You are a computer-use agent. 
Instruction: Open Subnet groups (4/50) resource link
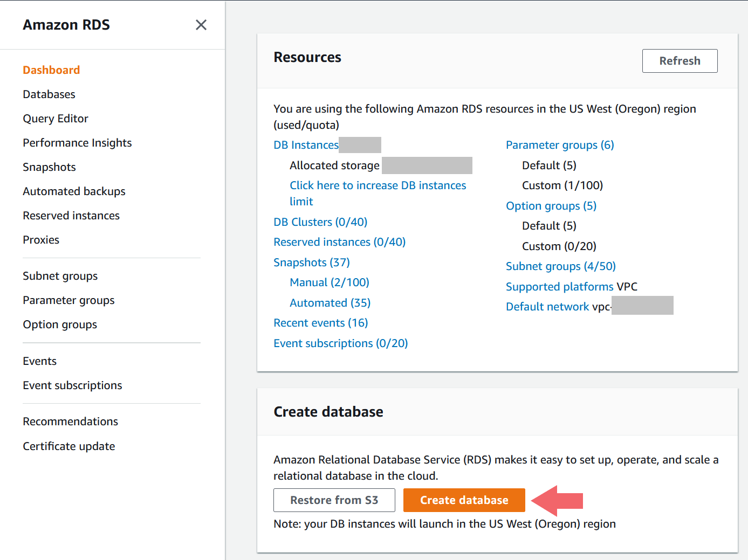[x=561, y=266]
